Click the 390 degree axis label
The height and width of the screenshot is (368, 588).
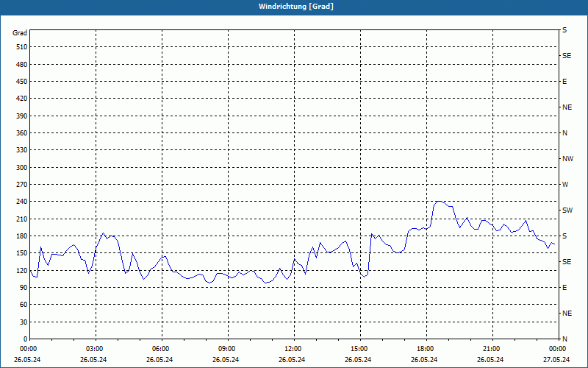[x=22, y=116]
